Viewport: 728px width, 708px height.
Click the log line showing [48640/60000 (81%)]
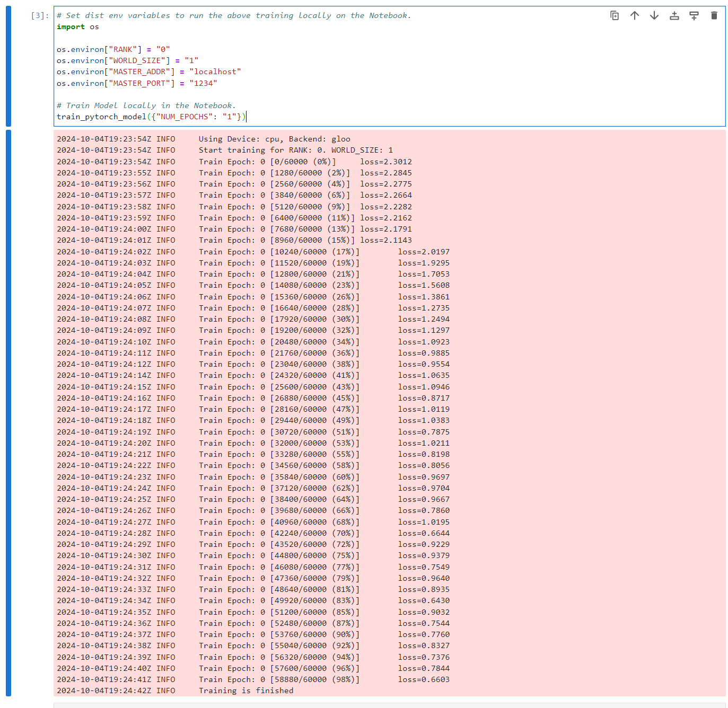tap(253, 589)
